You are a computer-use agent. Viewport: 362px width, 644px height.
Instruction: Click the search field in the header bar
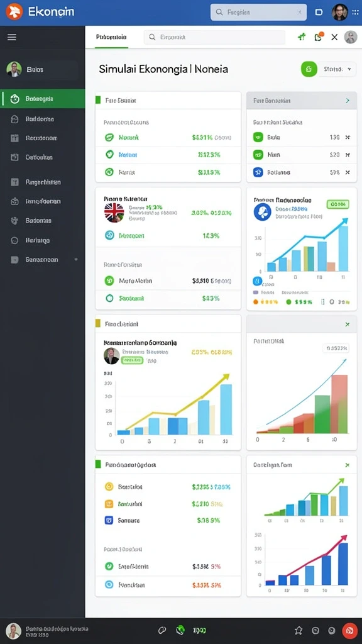pos(258,13)
